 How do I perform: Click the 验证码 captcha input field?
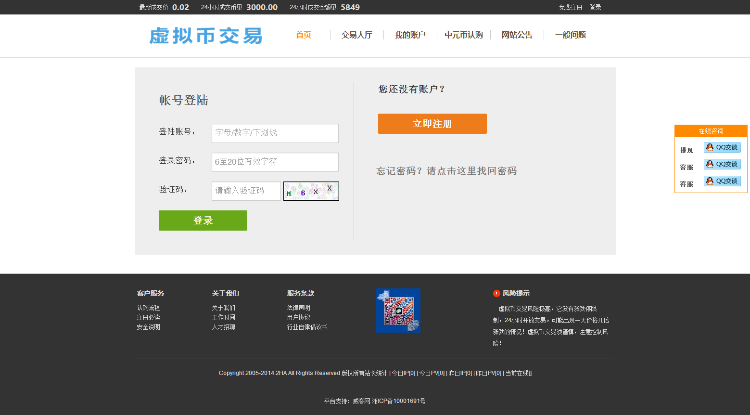click(x=246, y=191)
